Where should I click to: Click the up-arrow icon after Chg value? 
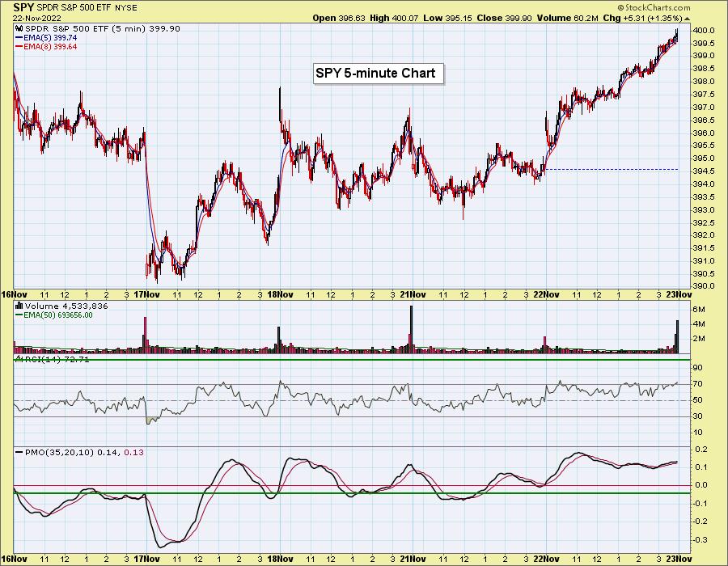[687, 19]
